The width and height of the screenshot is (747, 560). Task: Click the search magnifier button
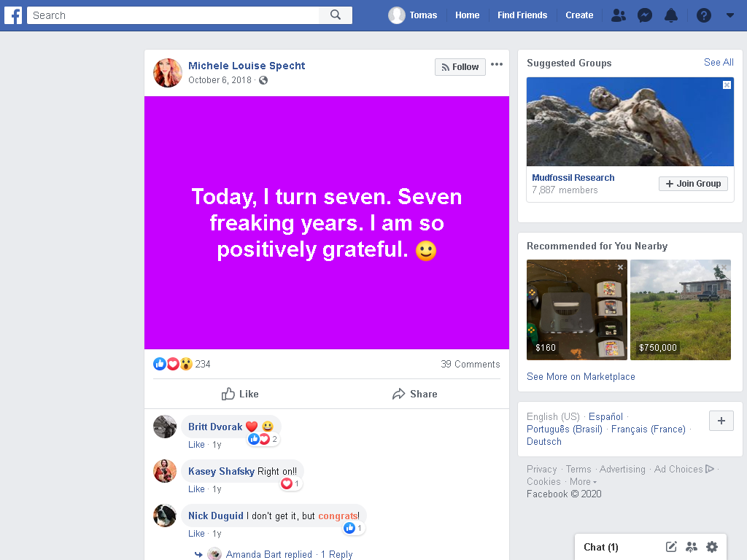coord(336,15)
